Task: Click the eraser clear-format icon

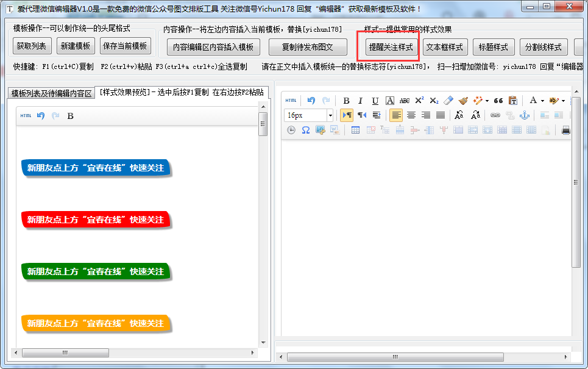Action: tap(448, 101)
